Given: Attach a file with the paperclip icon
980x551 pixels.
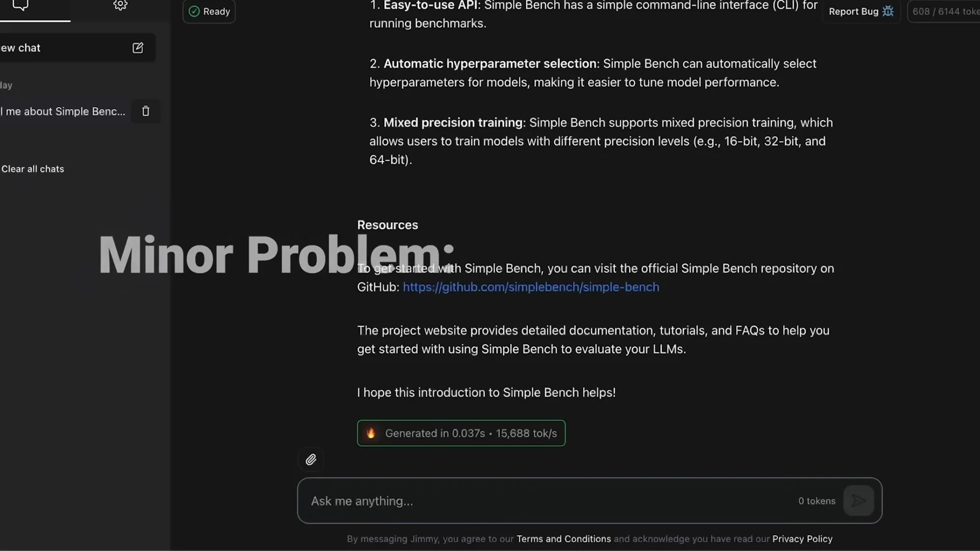Looking at the screenshot, I should coord(311,460).
